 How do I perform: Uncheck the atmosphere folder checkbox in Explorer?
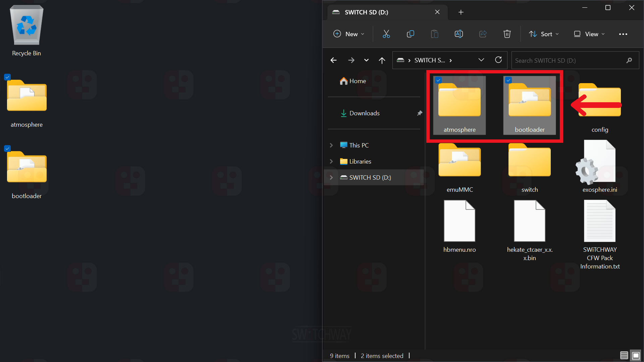[x=438, y=80]
